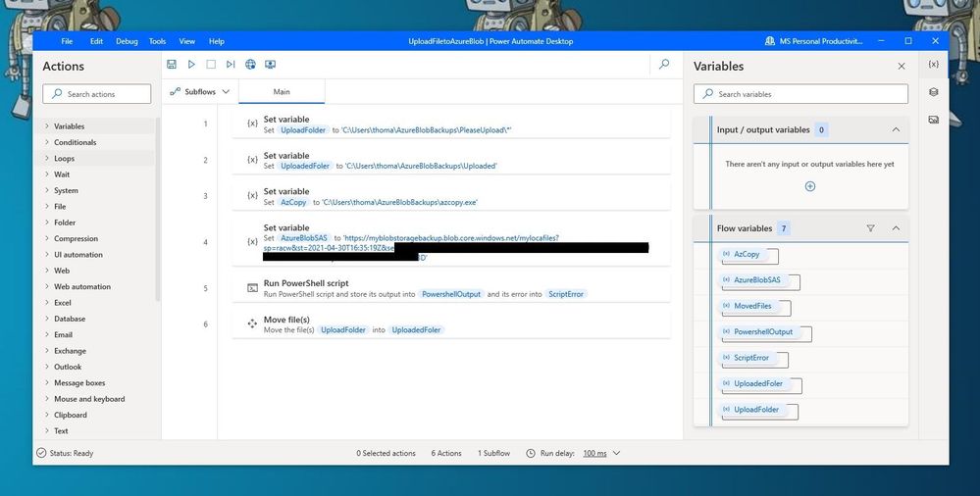This screenshot has width=980, height=496.
Task: Select step 2 Set variable UploadedFoler
Action: click(450, 160)
